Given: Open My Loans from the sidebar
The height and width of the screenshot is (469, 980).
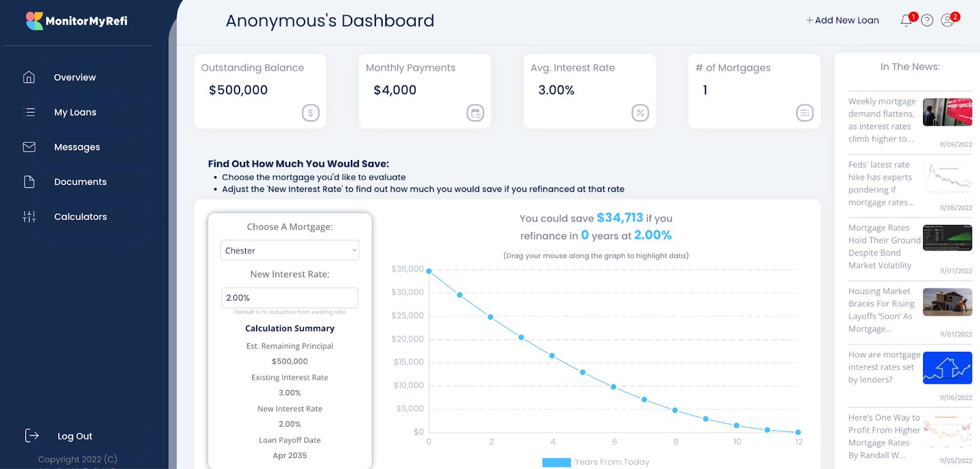Looking at the screenshot, I should click(75, 112).
